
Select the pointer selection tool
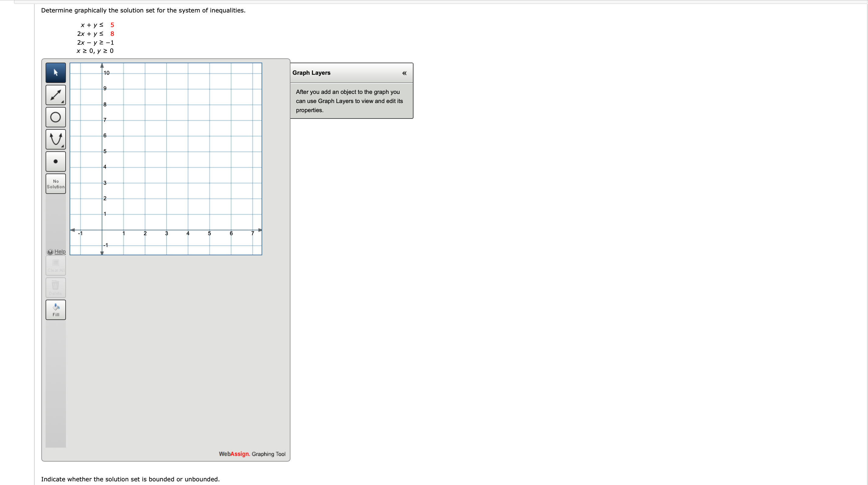pyautogui.click(x=55, y=72)
